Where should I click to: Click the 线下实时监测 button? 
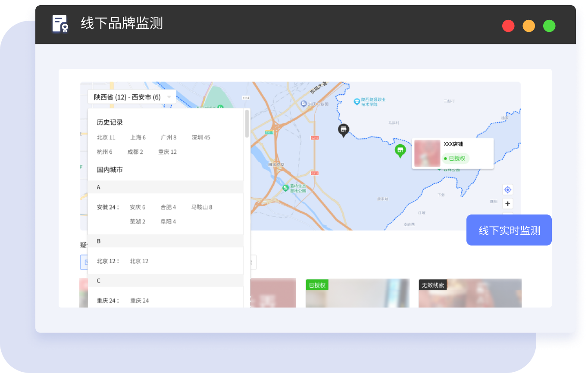point(509,230)
